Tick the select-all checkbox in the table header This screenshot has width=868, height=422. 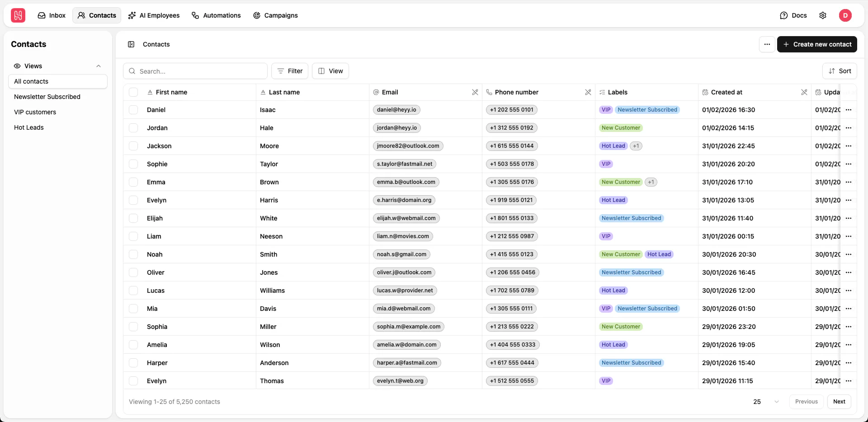(x=133, y=92)
